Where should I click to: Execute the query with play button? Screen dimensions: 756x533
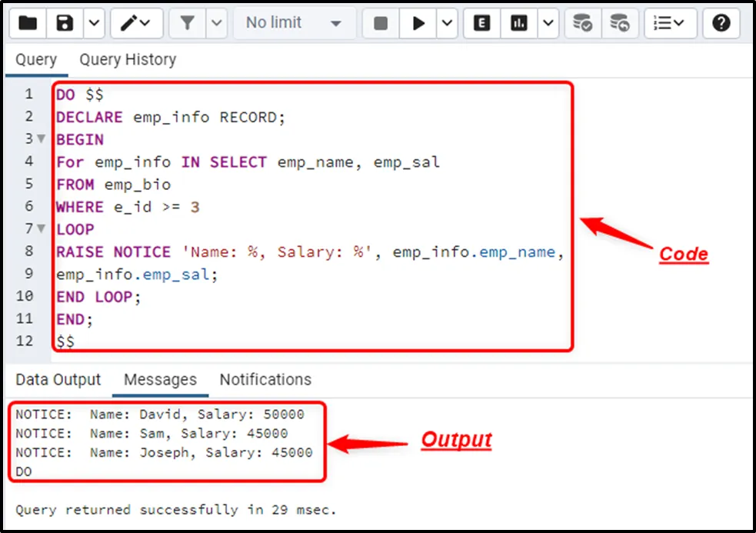click(418, 23)
